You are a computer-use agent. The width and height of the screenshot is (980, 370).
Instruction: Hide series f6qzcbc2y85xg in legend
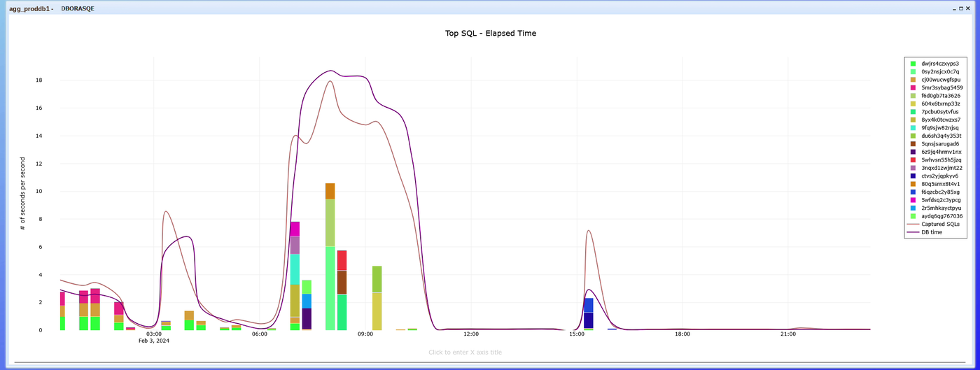coord(935,192)
